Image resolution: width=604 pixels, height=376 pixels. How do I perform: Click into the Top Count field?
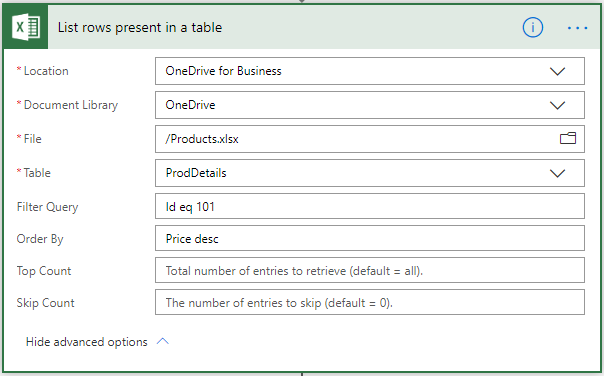tap(370, 270)
